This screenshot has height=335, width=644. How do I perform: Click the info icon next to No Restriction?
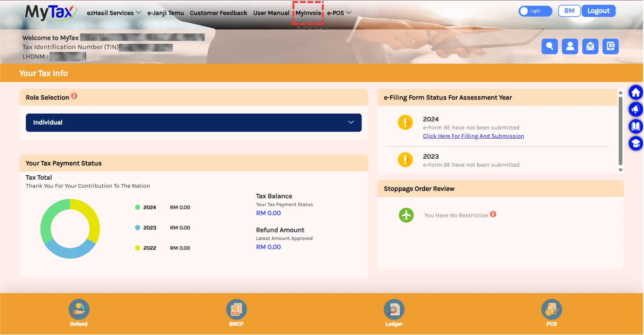pos(493,214)
